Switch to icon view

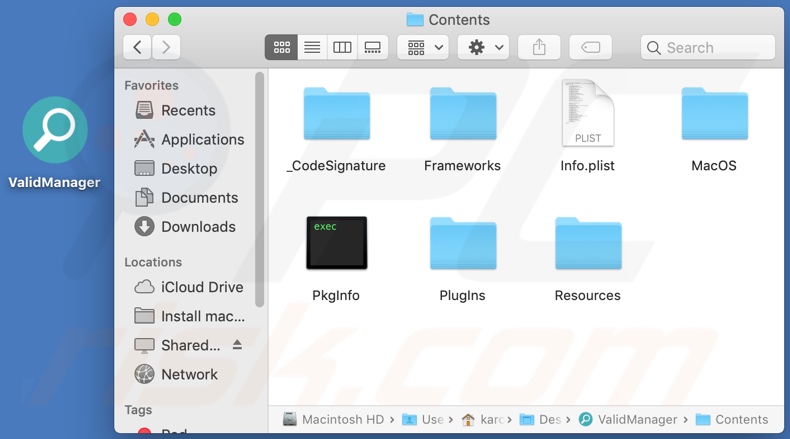[x=281, y=47]
